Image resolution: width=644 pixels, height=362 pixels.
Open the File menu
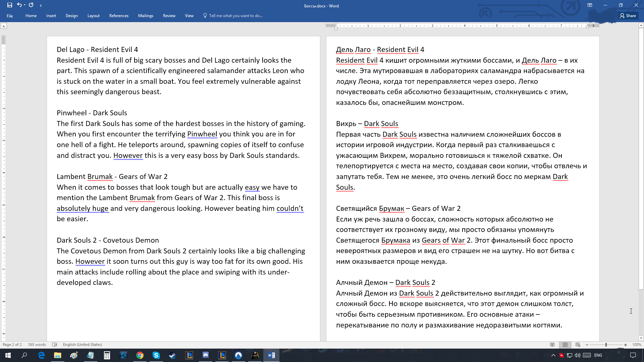pos(10,16)
